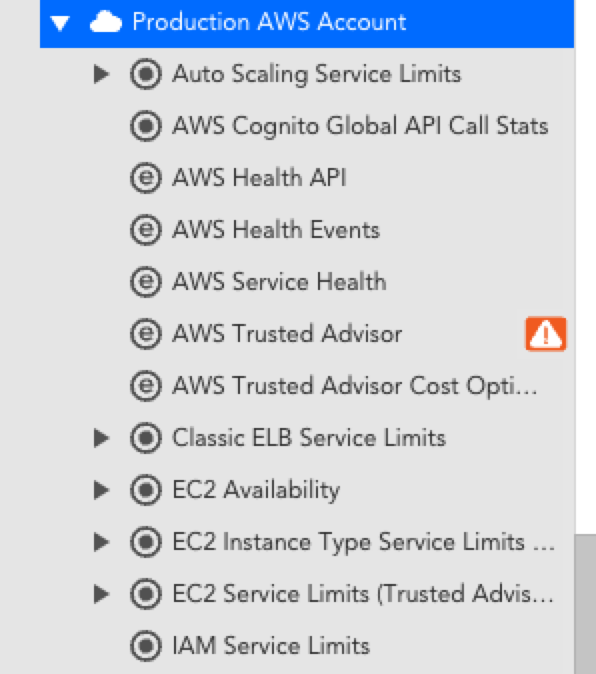The width and height of the screenshot is (596, 674).
Task: Expand EC2 Service Limits (Trusted Advisor) node
Action: click(x=101, y=594)
